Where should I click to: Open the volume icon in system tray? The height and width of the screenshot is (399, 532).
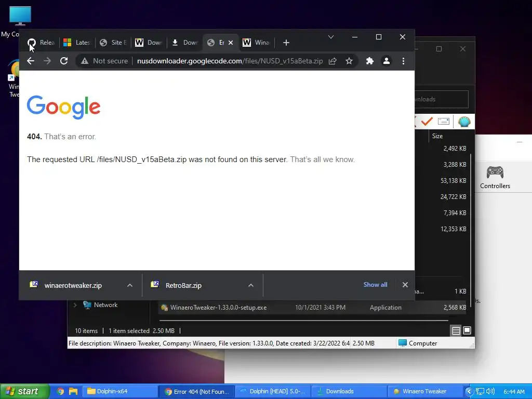(x=490, y=392)
